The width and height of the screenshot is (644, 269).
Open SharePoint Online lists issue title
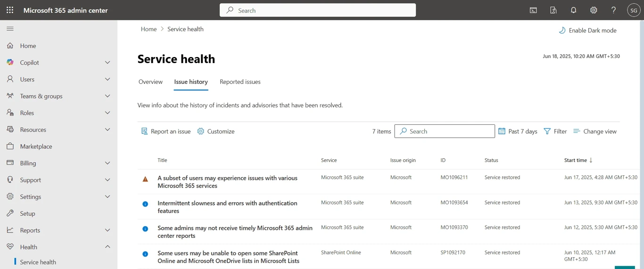click(229, 257)
